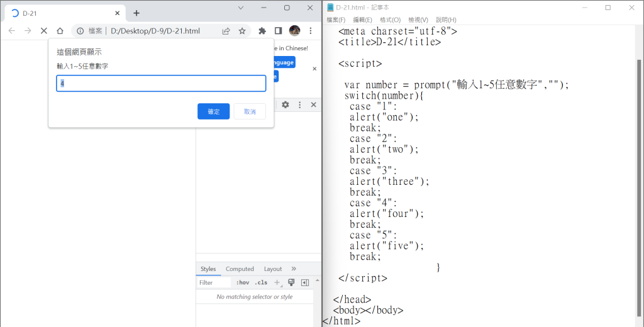Viewport: 644px width, 327px height.
Task: Switch to the Layout tab in DevTools
Action: point(273,269)
